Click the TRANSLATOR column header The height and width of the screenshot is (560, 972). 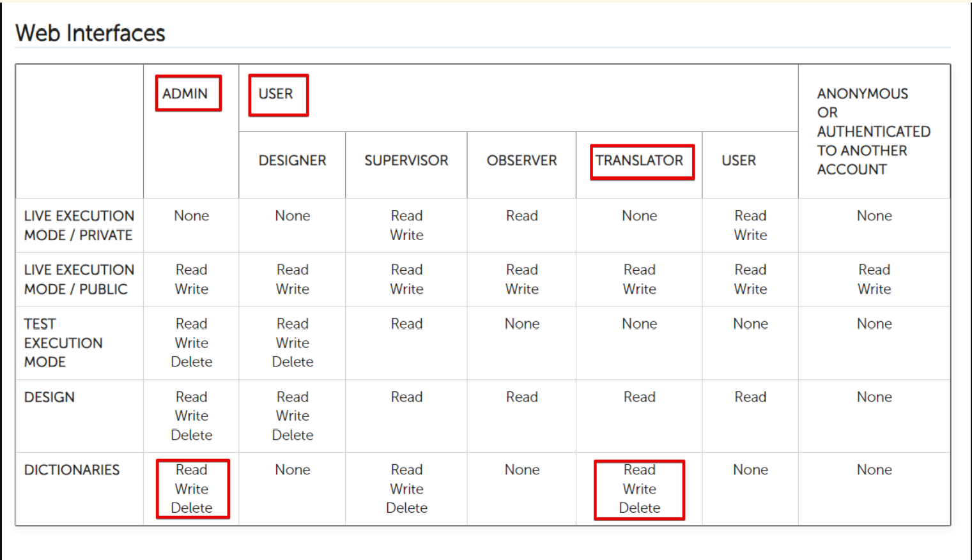point(639,160)
